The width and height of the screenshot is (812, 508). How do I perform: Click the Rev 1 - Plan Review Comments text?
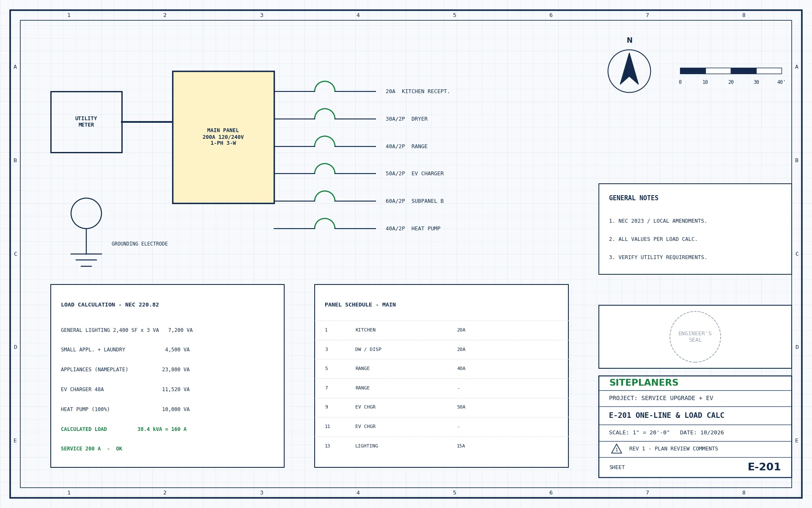[674, 449]
